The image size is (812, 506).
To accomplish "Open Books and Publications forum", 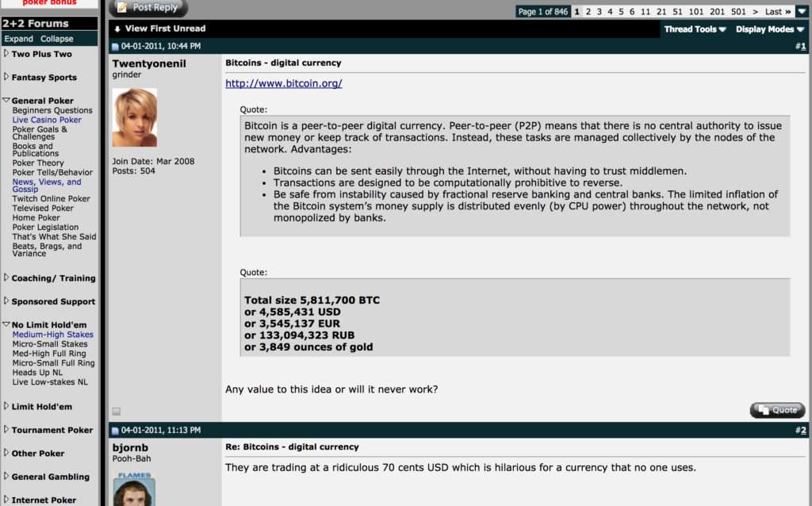I will coord(35,150).
